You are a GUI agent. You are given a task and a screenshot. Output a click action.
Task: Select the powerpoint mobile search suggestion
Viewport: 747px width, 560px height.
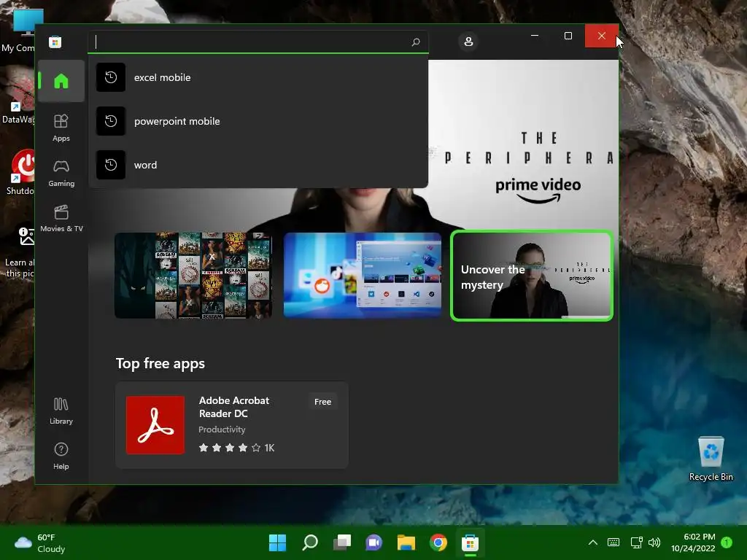258,121
